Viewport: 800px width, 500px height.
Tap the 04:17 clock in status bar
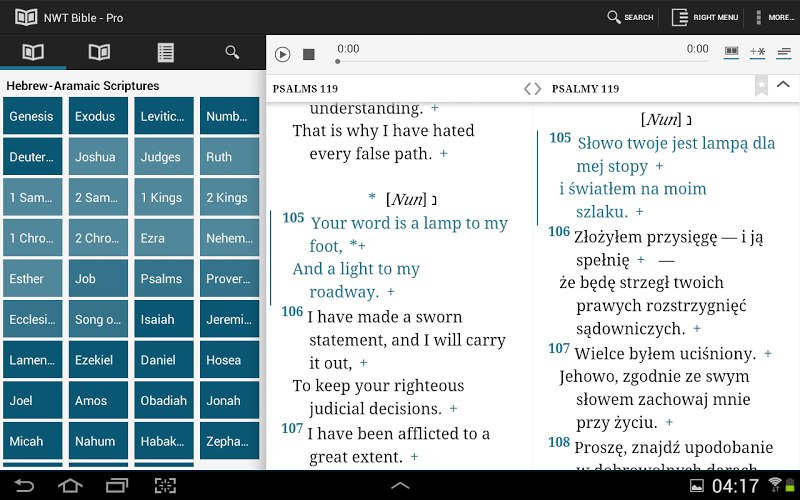point(736,486)
